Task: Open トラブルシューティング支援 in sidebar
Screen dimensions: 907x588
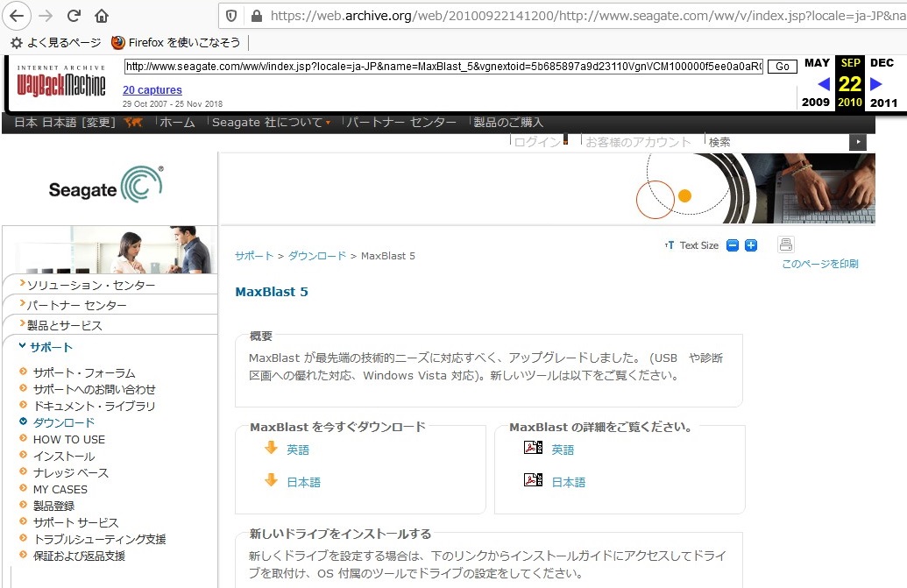Action: click(x=100, y=539)
